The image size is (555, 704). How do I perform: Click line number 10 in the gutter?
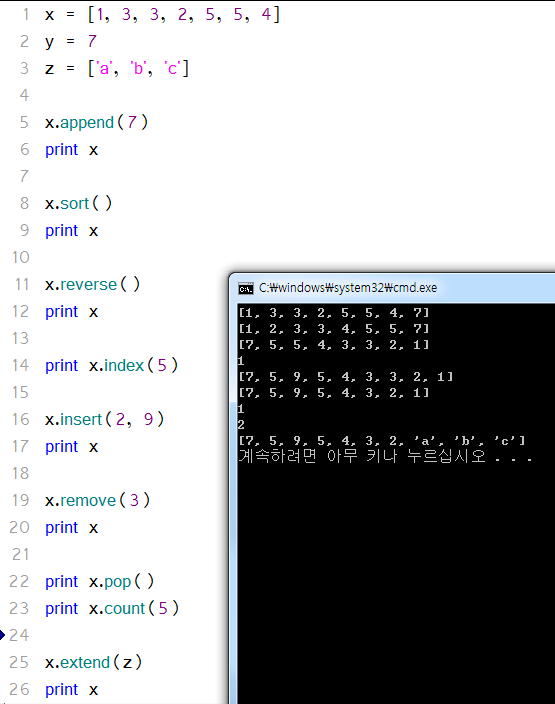pyautogui.click(x=20, y=257)
